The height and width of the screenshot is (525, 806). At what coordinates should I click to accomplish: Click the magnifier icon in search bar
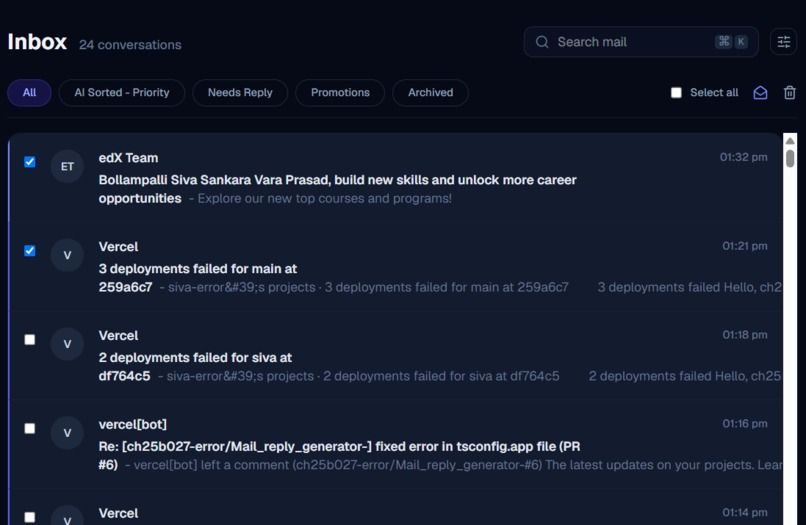[542, 42]
